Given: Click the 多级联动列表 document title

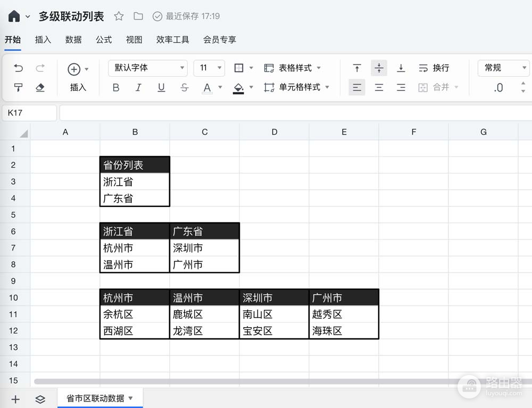Looking at the screenshot, I should [71, 16].
